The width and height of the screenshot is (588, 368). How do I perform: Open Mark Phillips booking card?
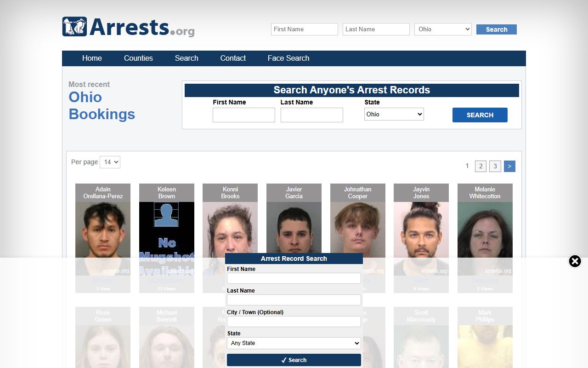pyautogui.click(x=485, y=337)
